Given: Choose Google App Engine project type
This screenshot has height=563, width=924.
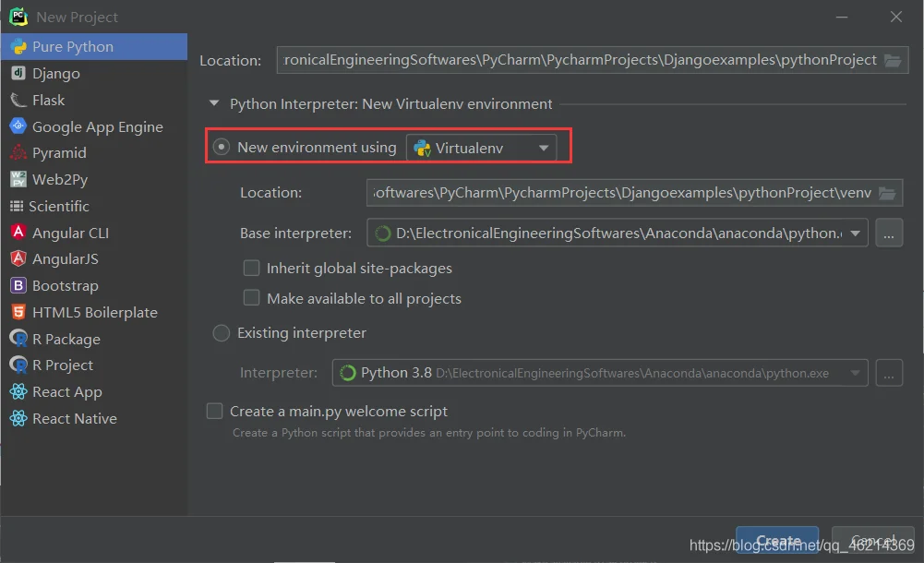Looking at the screenshot, I should pyautogui.click(x=94, y=126).
